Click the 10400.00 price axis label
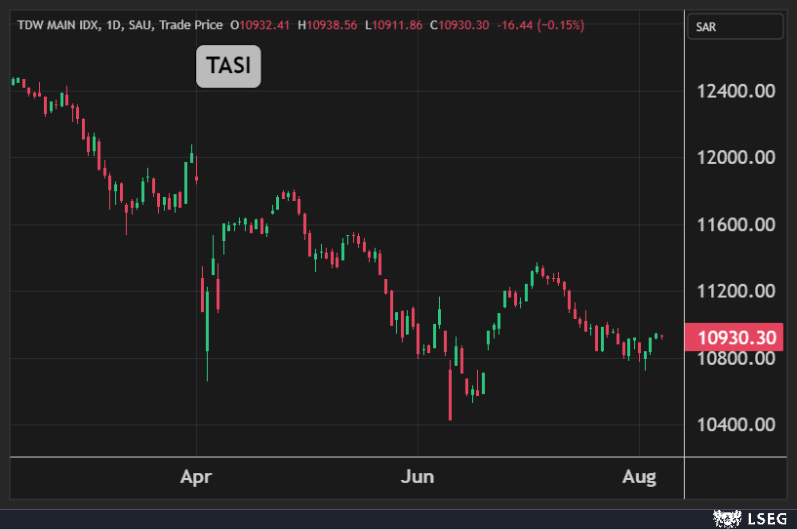 click(x=736, y=424)
